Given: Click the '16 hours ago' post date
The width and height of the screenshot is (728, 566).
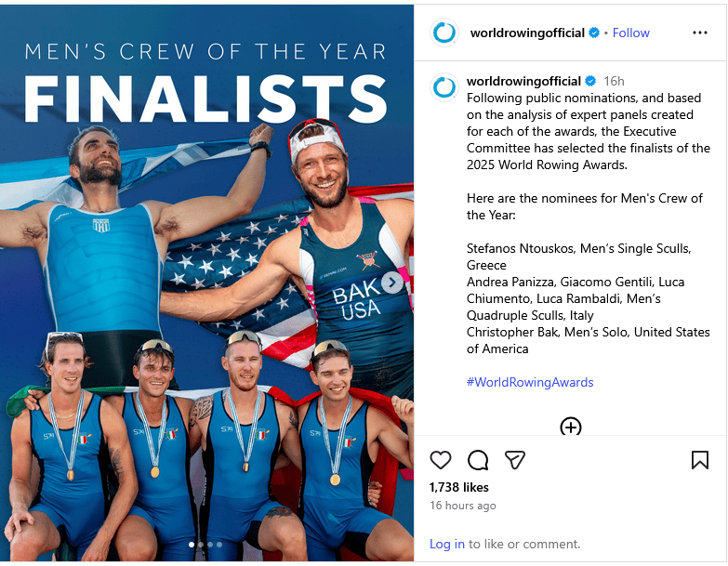Looking at the screenshot, I should [462, 506].
